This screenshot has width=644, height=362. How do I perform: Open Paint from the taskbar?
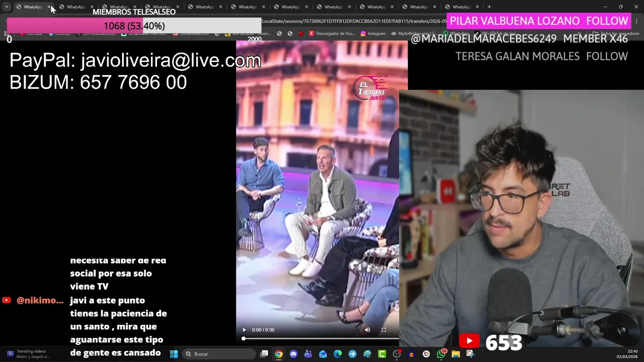point(367,354)
